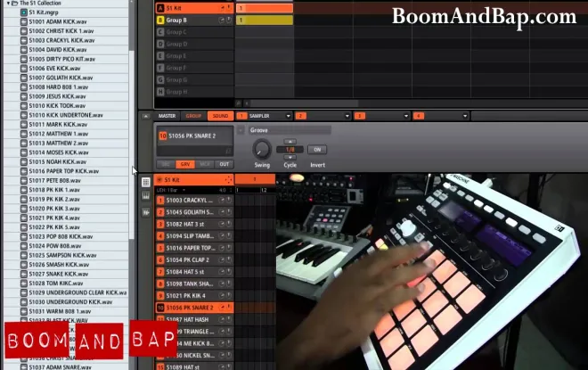Switch to the SOUND tab
Screen dimensions: 588x370
(221, 116)
